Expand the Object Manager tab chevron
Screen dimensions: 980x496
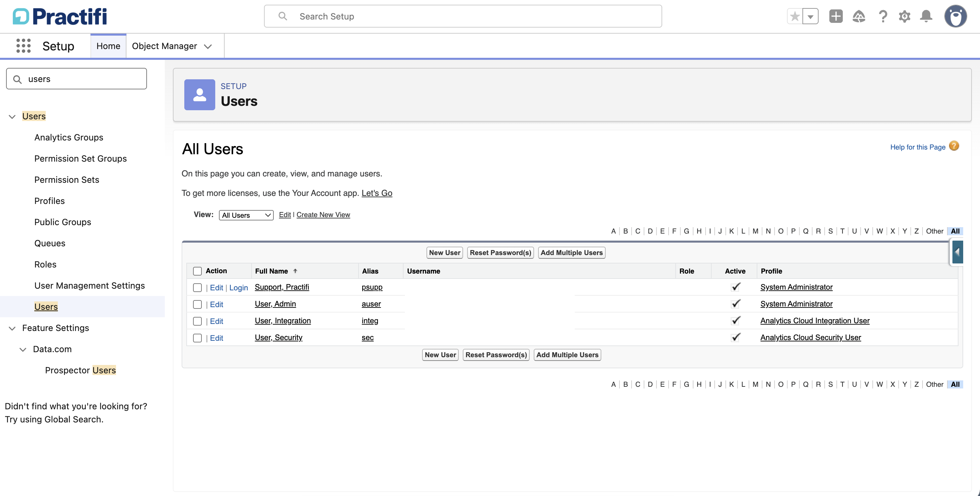(208, 46)
